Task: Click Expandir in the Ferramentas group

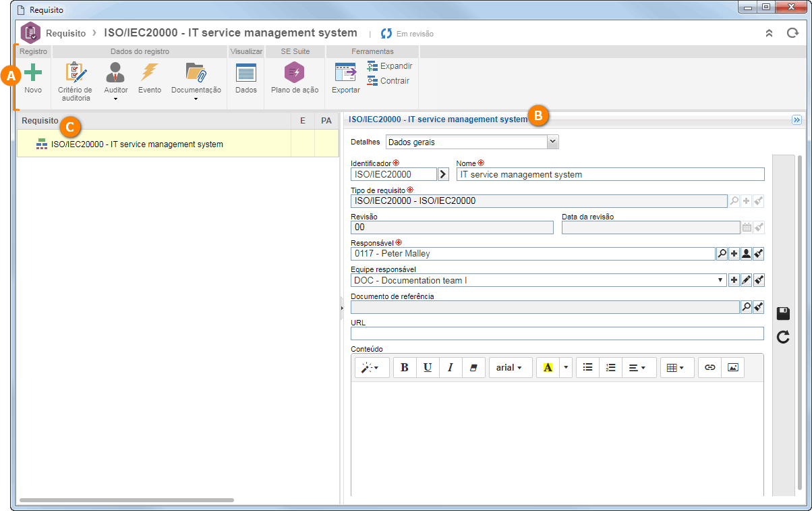Action: click(390, 66)
